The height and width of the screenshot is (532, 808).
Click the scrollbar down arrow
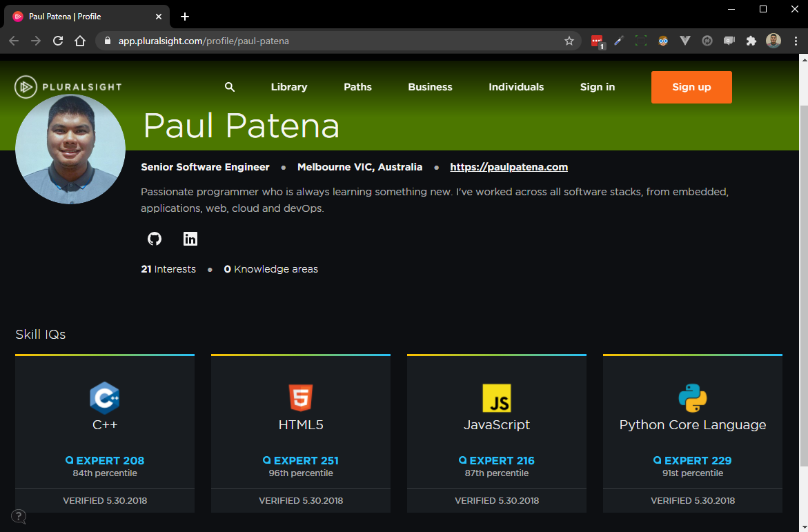(803, 527)
